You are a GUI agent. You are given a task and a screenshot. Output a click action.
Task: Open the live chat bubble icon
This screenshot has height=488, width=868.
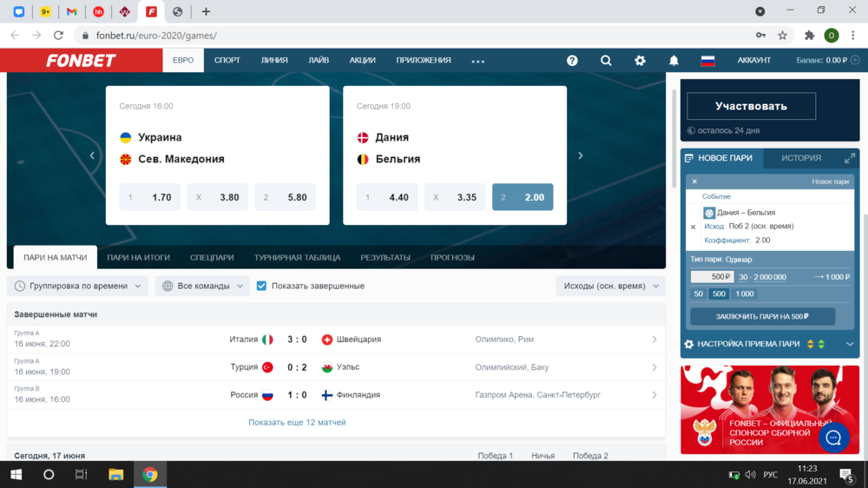click(x=834, y=438)
